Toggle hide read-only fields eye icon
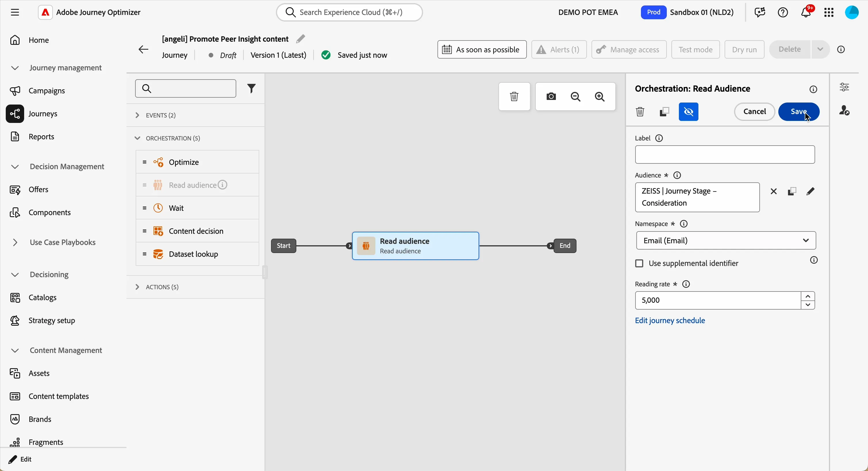 pos(689,112)
